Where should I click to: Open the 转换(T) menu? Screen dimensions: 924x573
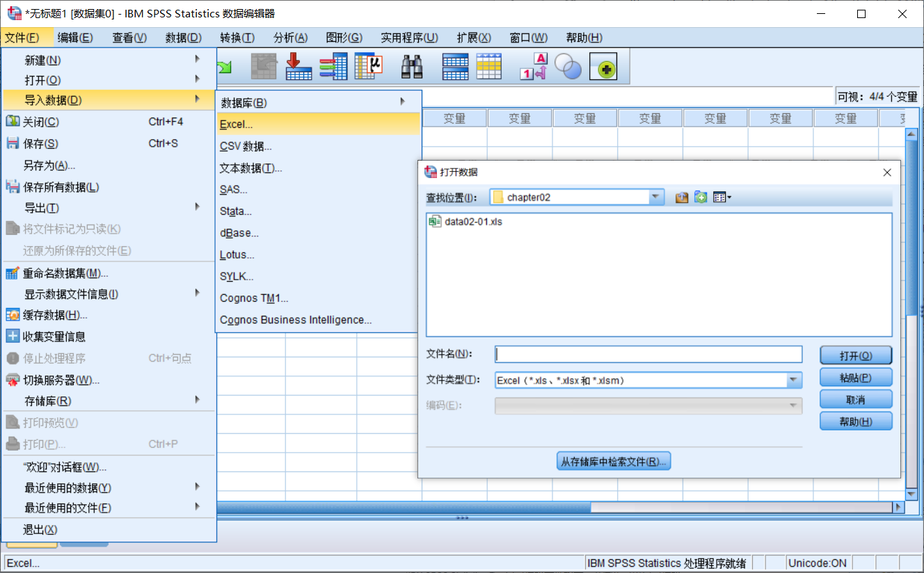237,38
